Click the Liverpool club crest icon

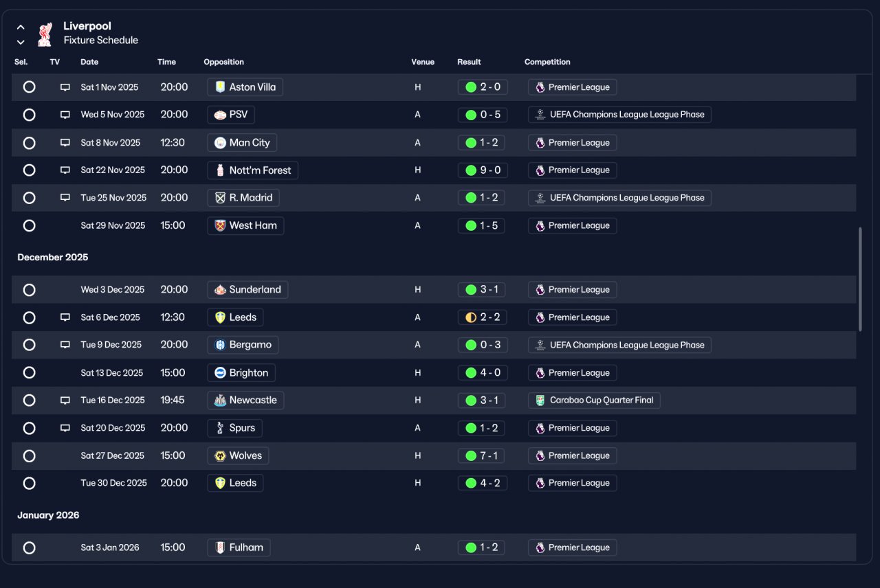point(44,34)
